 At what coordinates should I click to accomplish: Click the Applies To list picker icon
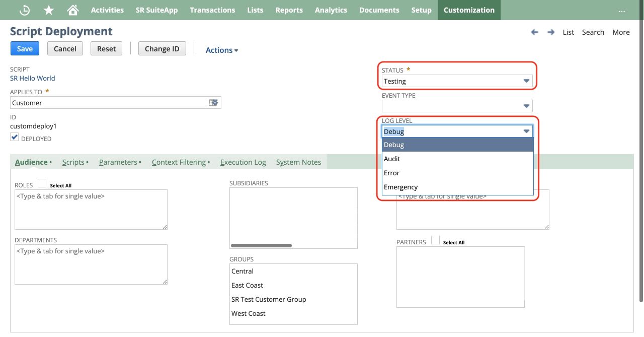click(x=214, y=103)
